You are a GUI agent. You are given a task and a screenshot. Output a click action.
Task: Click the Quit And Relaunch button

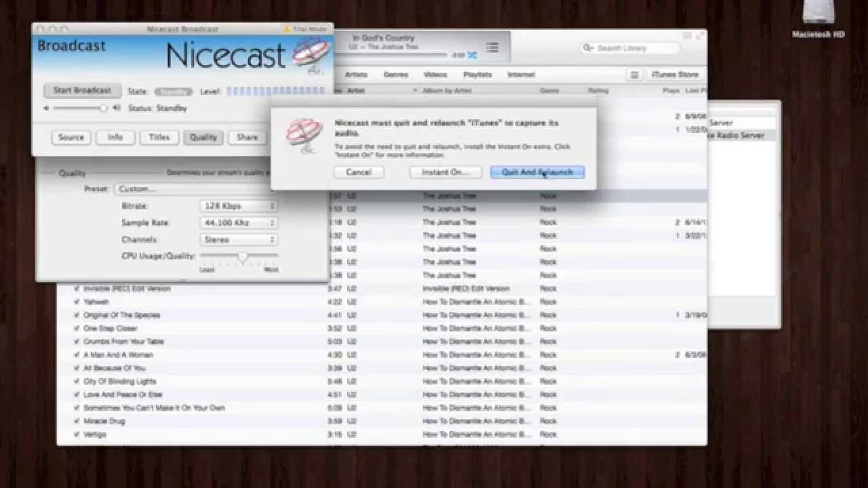537,172
